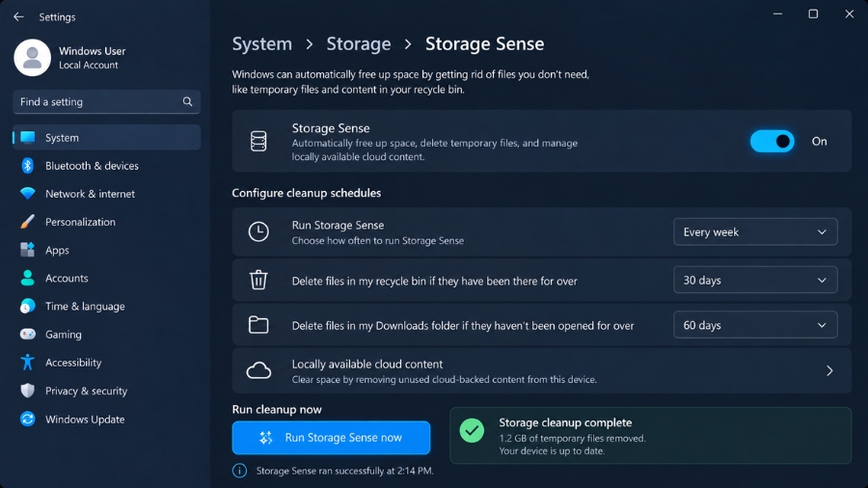This screenshot has height=488, width=868.
Task: Click the Accessibility figure icon
Action: pyautogui.click(x=28, y=363)
